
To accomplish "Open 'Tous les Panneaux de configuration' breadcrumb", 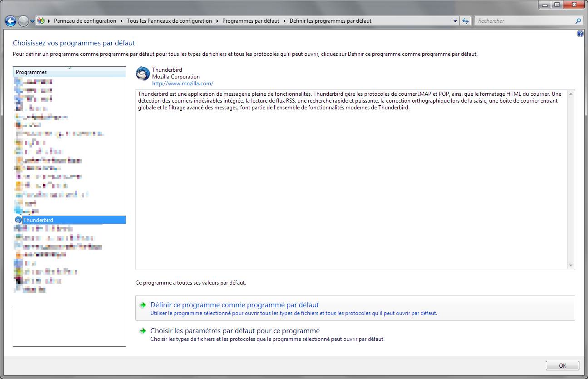I will (x=169, y=21).
